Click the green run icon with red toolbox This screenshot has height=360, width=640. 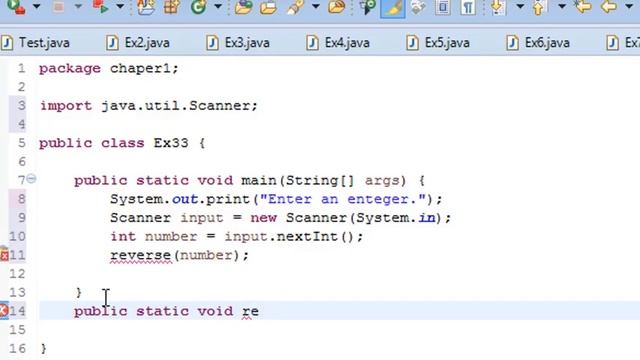point(16,7)
